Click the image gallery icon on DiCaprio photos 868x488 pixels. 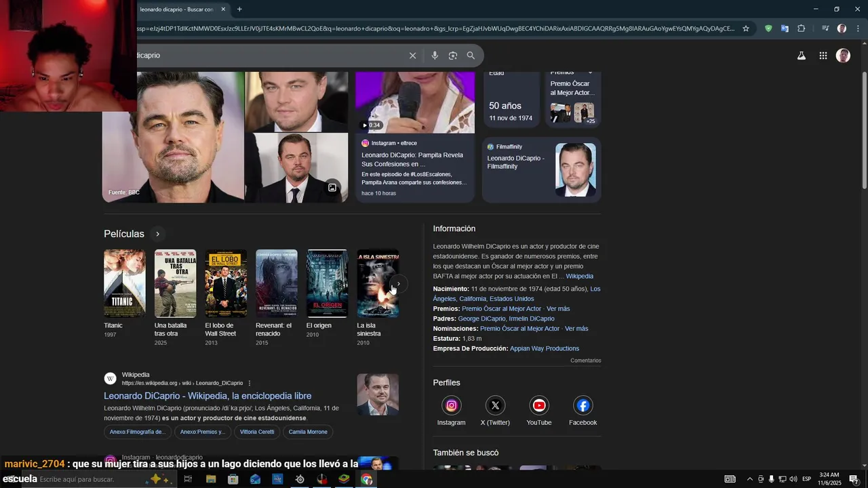coord(332,188)
